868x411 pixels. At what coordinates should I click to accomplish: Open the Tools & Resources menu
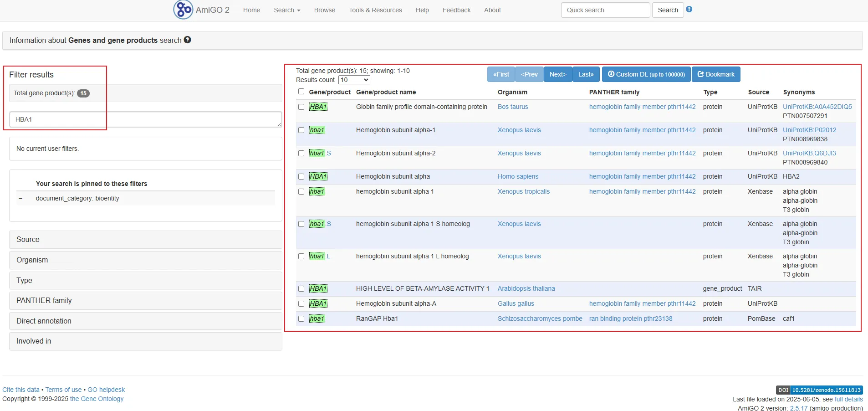tap(375, 10)
